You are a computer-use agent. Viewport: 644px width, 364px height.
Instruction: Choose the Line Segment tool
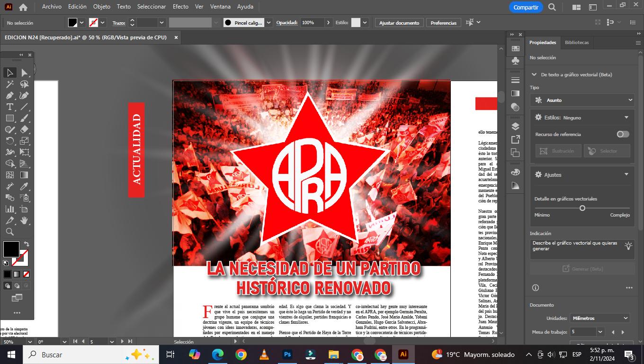pyautogui.click(x=25, y=107)
